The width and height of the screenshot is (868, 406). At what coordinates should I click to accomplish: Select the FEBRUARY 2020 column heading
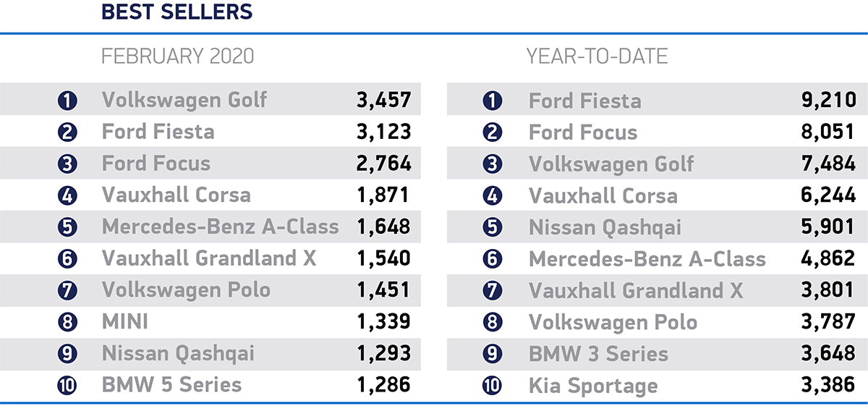(x=178, y=56)
